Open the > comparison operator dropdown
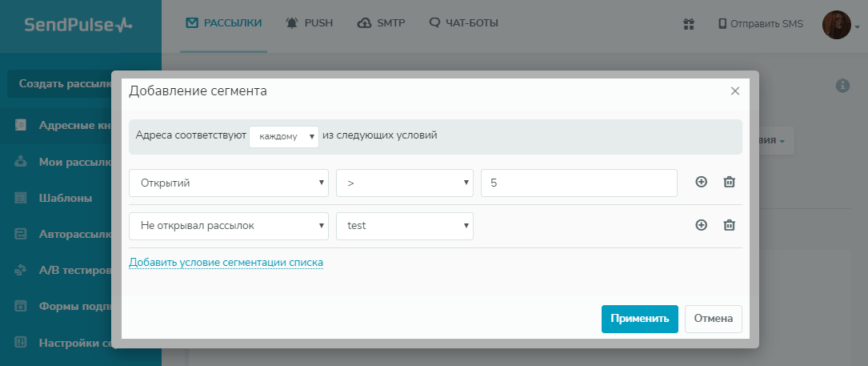Viewport: 868px width, 366px height. [x=404, y=183]
